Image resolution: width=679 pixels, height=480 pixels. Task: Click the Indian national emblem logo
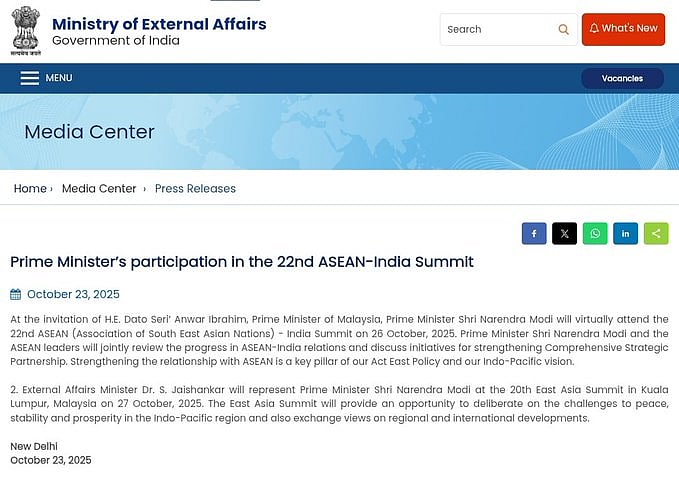26,29
